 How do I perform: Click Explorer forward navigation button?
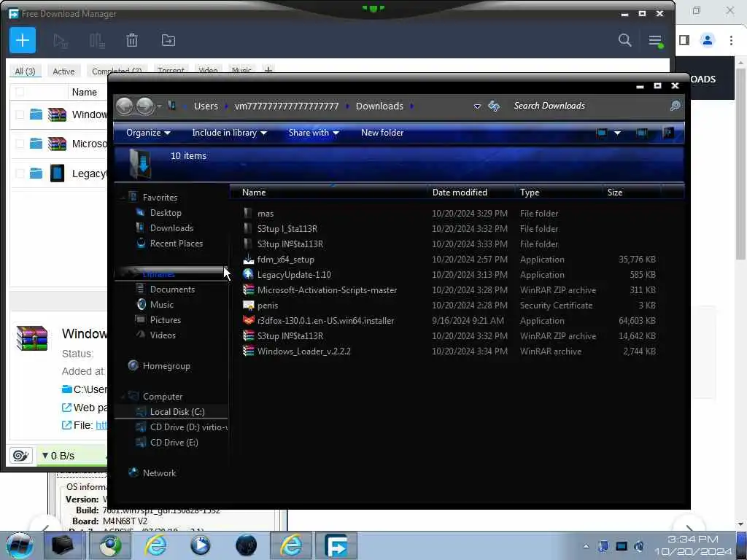click(x=145, y=106)
